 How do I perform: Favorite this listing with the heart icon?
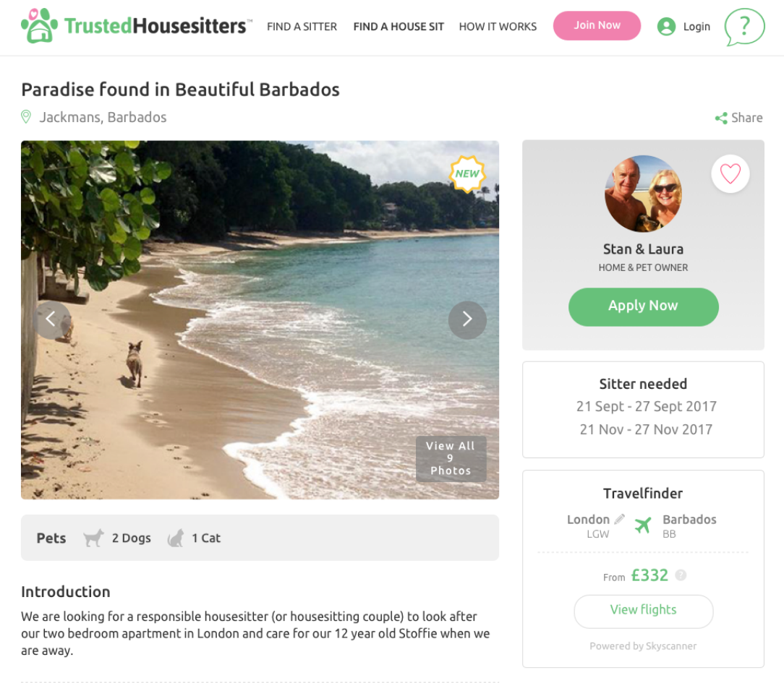point(730,174)
